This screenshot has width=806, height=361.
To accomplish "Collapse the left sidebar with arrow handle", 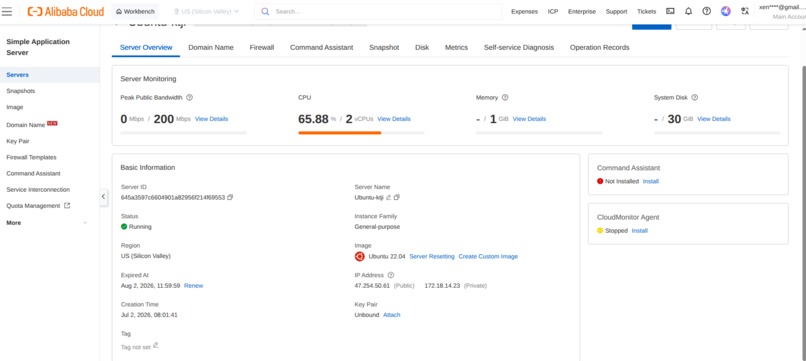I will coord(103,196).
